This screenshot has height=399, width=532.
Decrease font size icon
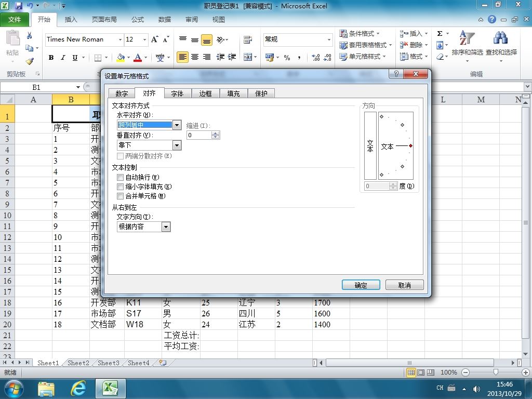(x=166, y=39)
